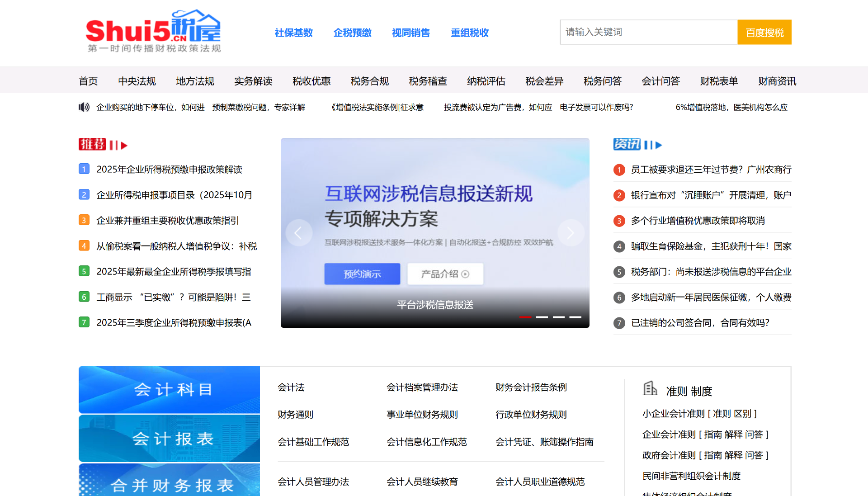Switch to the 首页 menu item

[89, 81]
